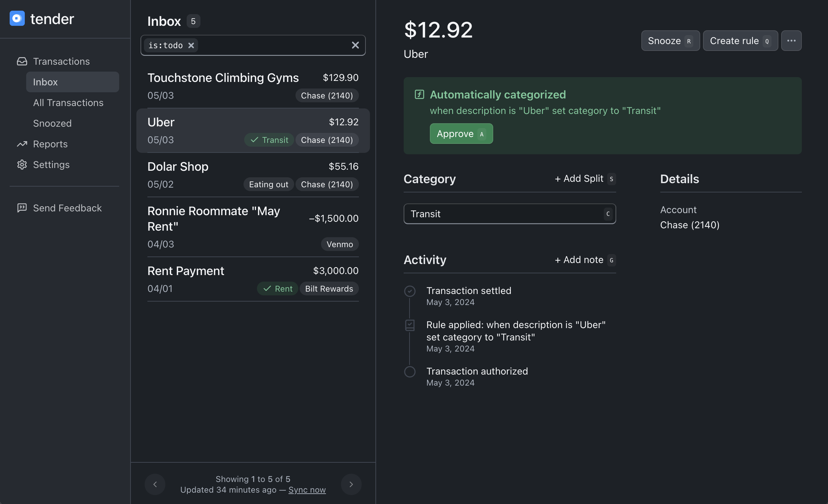Click the tender logo icon
Image resolution: width=828 pixels, height=504 pixels.
[17, 19]
